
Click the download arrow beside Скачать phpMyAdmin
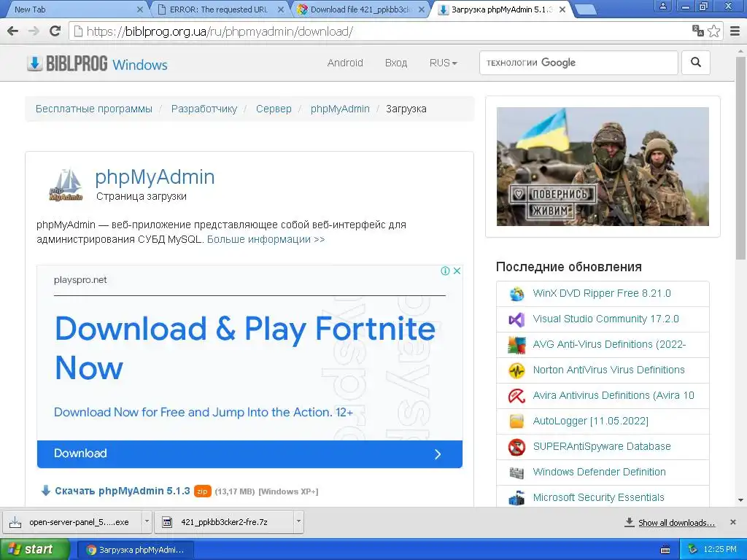(46, 491)
